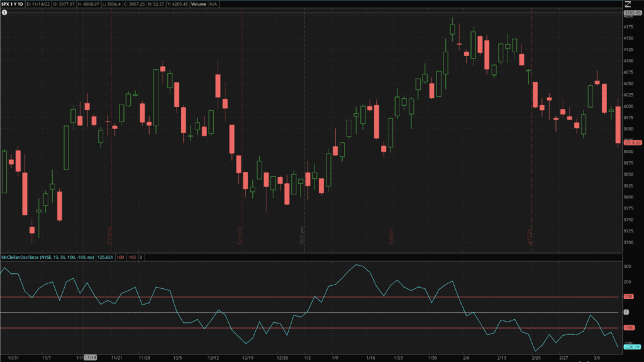Click the 300 level on oscillator axis

[628, 266]
